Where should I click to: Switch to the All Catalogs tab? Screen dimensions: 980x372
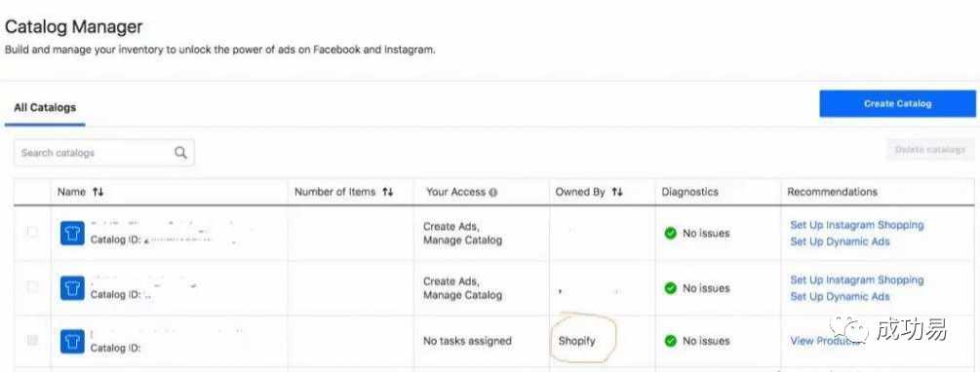tap(45, 107)
